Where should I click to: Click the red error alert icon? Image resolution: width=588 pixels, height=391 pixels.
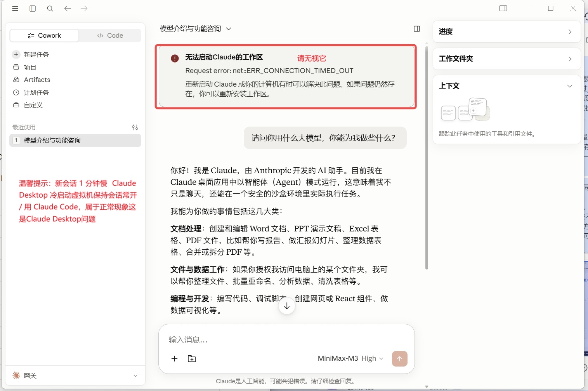pyautogui.click(x=175, y=58)
